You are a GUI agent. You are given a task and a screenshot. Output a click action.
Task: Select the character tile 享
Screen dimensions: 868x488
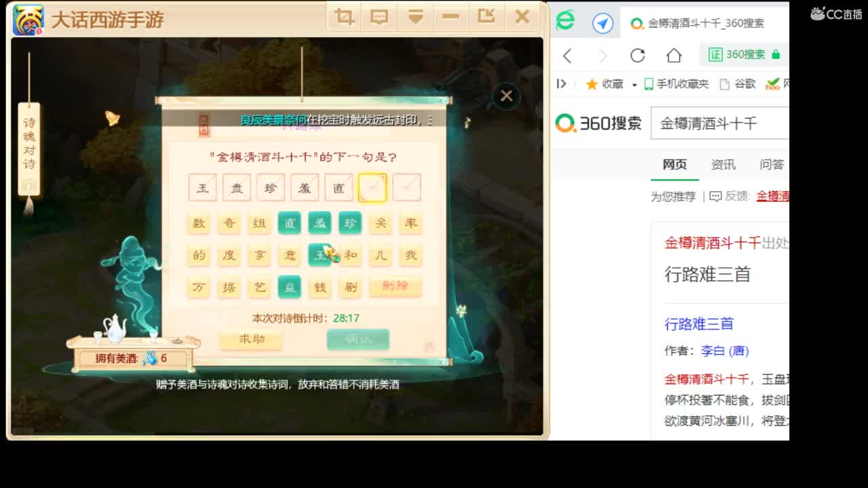[x=259, y=255]
